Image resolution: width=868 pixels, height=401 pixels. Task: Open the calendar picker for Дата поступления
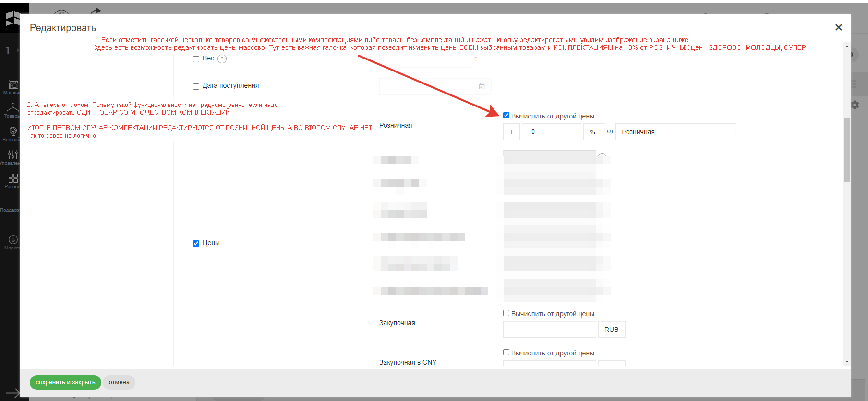click(482, 86)
